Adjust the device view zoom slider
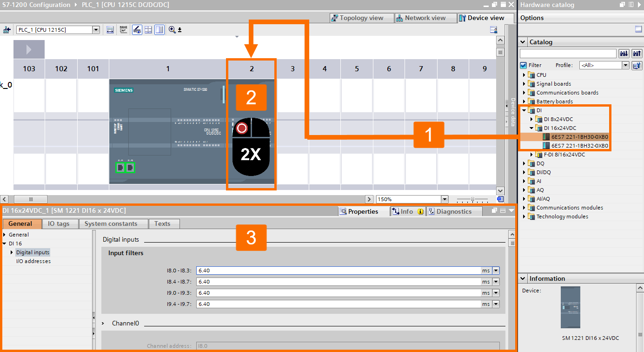644x352 pixels. click(473, 199)
